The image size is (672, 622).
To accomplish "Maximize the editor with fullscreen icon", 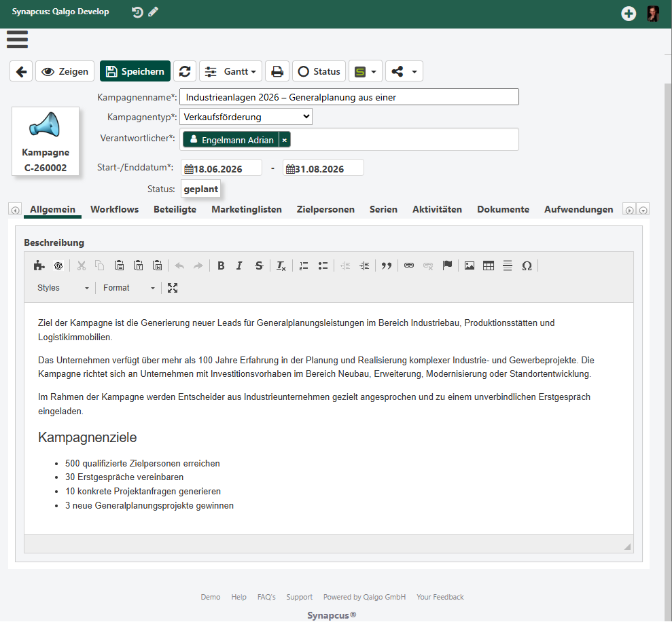I will pyautogui.click(x=173, y=288).
